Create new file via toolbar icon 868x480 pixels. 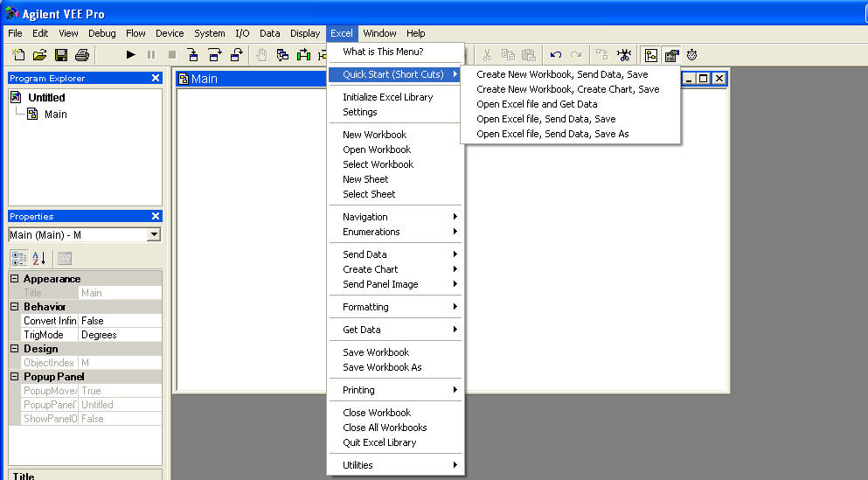[19, 55]
